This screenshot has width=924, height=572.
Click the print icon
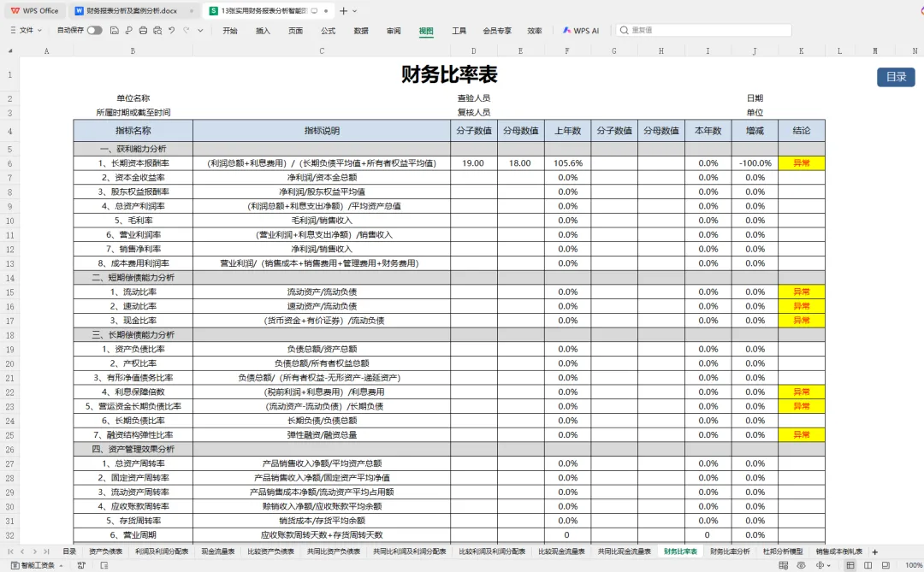(143, 30)
